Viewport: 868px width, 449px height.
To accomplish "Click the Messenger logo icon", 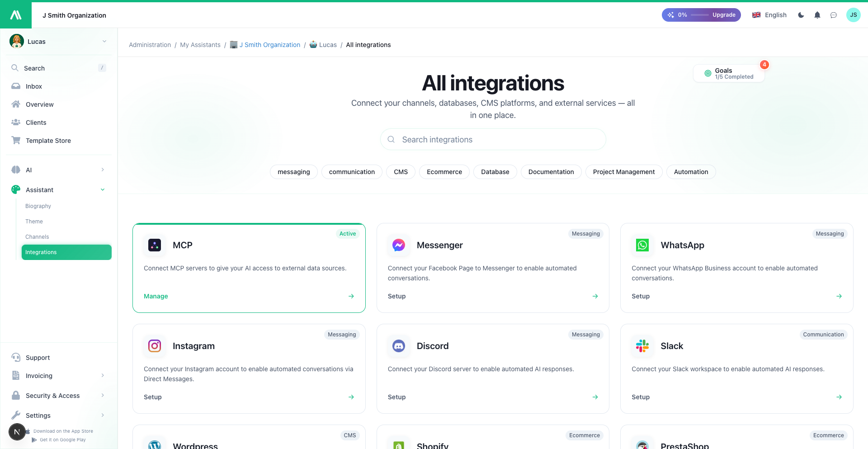I will point(399,245).
